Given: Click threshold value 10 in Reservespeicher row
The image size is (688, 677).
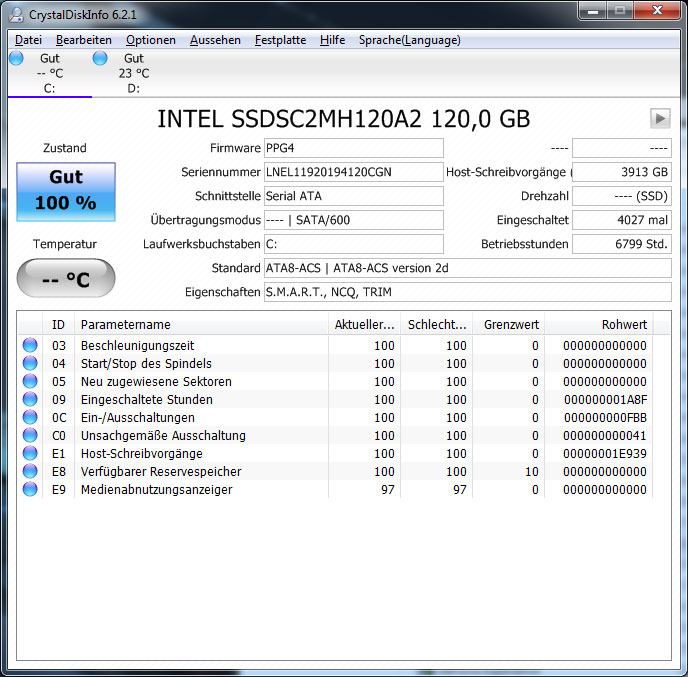Looking at the screenshot, I should coord(532,472).
